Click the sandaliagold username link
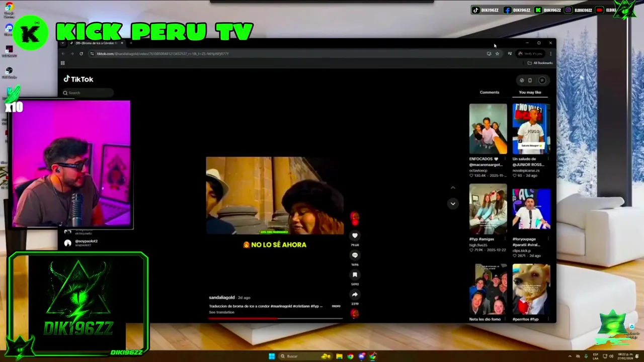 tap(222, 298)
